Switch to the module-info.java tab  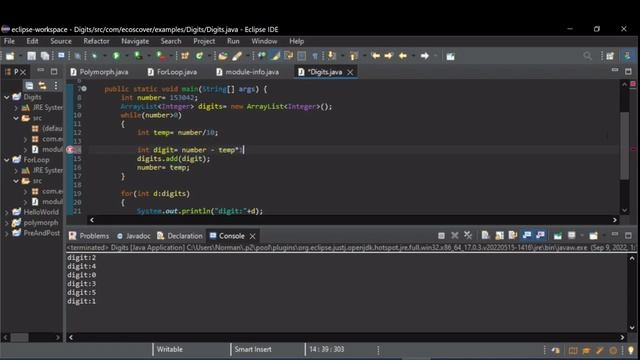click(x=247, y=72)
